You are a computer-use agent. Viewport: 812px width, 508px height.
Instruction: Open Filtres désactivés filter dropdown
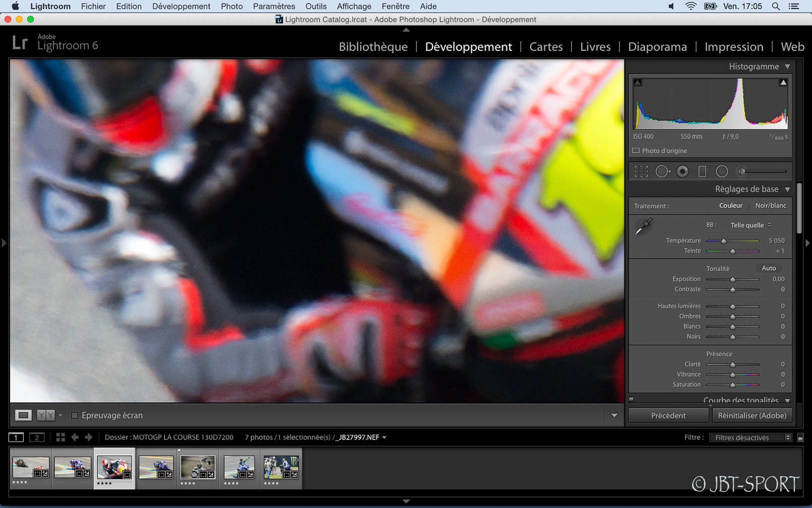(x=751, y=437)
